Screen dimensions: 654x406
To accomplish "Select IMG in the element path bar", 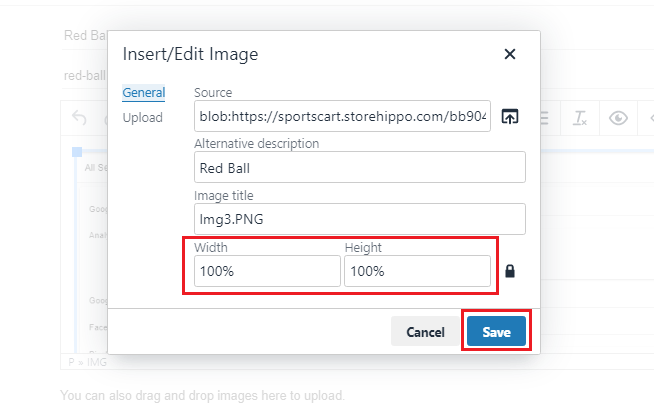I will click(x=97, y=362).
